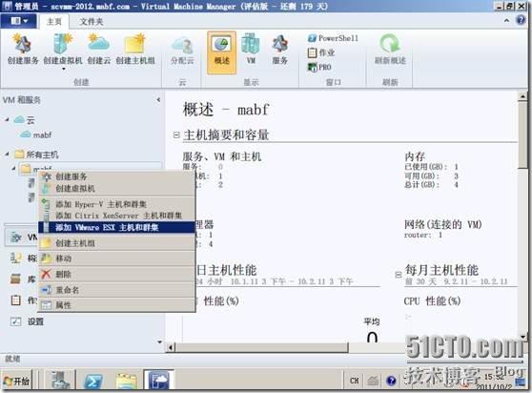Collapse the mabf host group node arrow
The image size is (532, 393).
click(x=13, y=168)
